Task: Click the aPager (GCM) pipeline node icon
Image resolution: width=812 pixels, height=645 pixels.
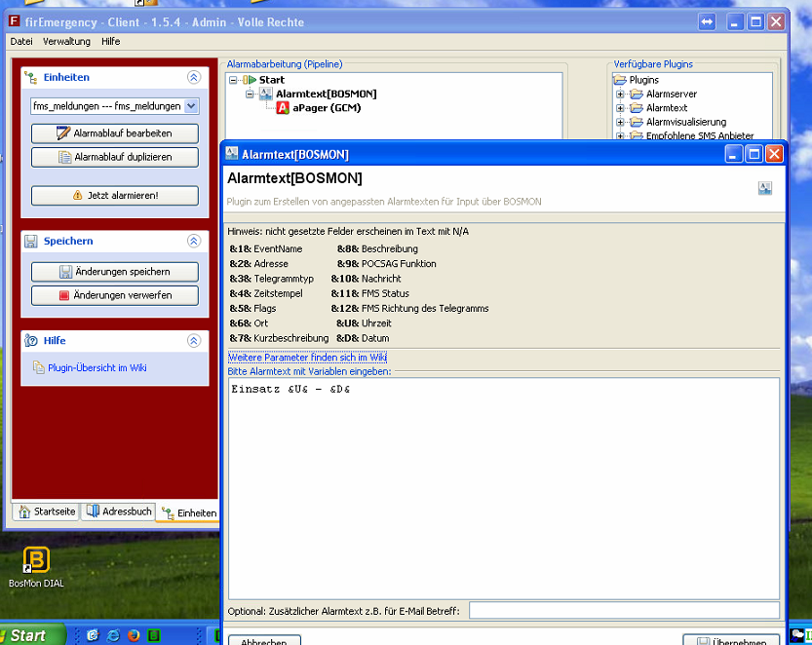Action: pos(283,108)
